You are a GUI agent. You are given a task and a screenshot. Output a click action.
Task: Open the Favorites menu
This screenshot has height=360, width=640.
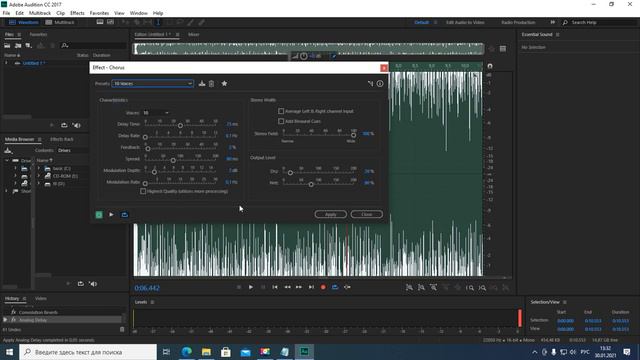tap(99, 13)
